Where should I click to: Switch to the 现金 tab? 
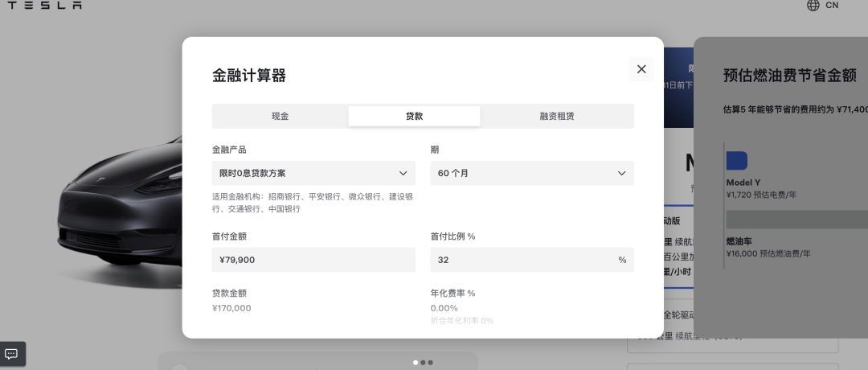tap(280, 117)
